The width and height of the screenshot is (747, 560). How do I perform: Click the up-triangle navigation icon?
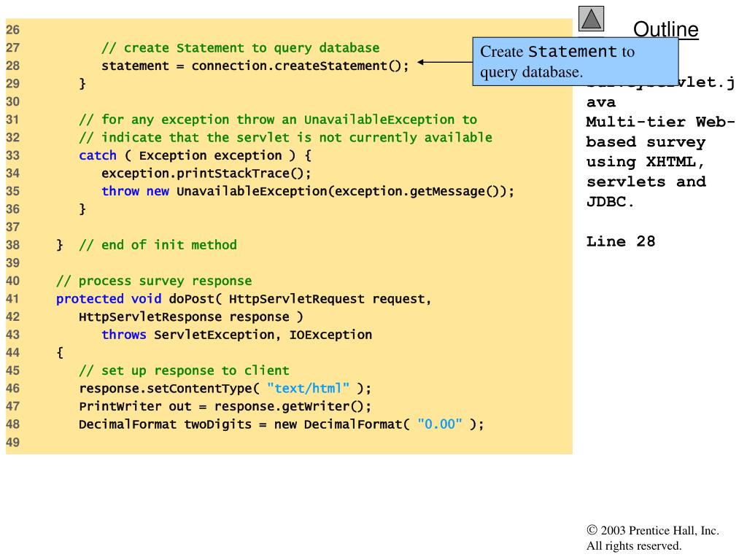(591, 19)
